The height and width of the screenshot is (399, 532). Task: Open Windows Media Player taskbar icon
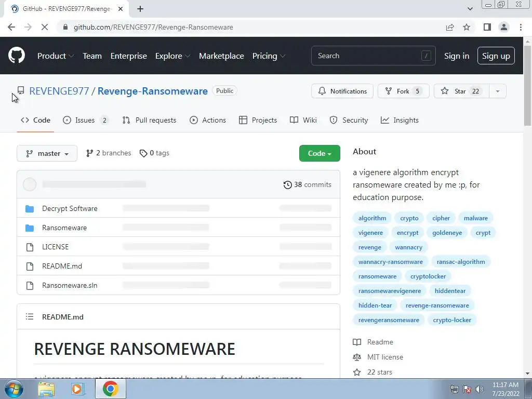pyautogui.click(x=77, y=389)
